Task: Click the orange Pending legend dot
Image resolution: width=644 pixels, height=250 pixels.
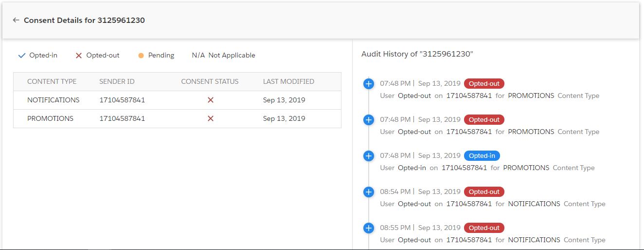Action: pyautogui.click(x=141, y=56)
